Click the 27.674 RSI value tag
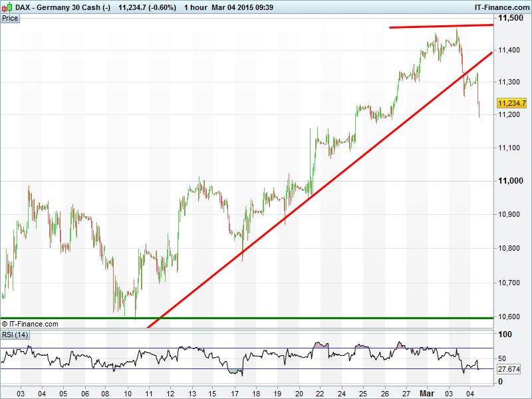This screenshot has height=399, width=532. pyautogui.click(x=508, y=368)
